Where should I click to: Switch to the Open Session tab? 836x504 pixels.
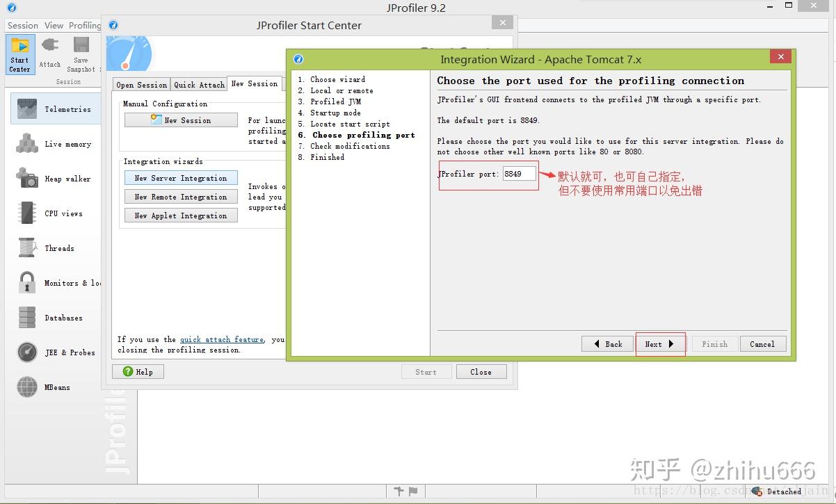[x=141, y=84]
